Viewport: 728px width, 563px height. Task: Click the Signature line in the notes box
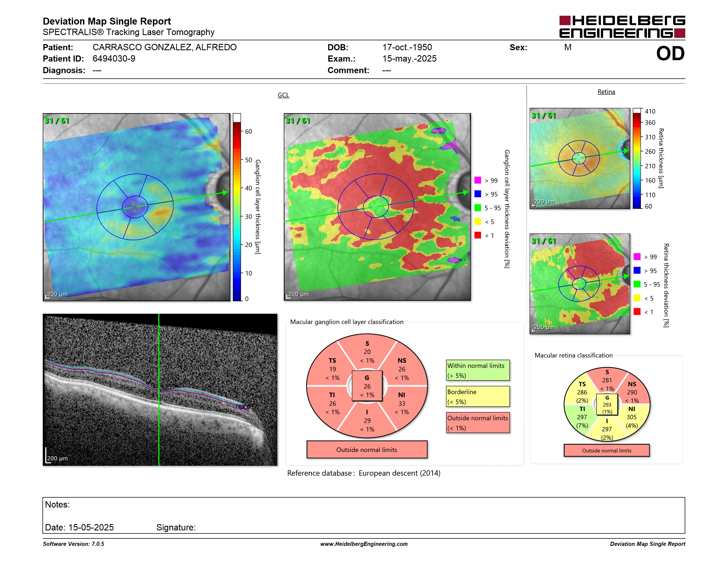(176, 527)
